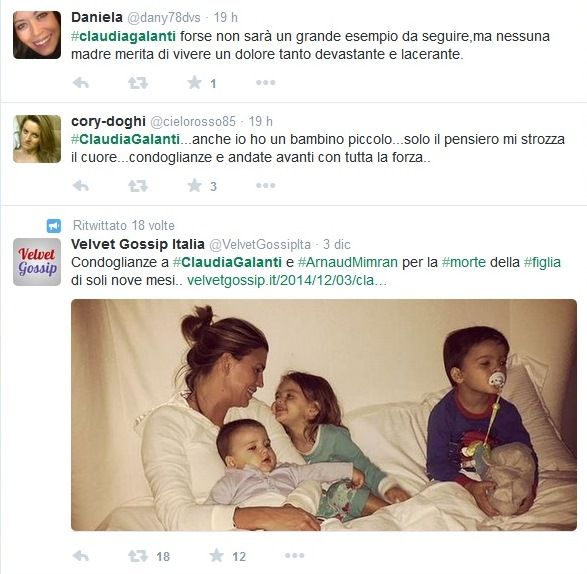The image size is (587, 574).
Task: Open more options on Daniela's tweet
Action: point(265,82)
